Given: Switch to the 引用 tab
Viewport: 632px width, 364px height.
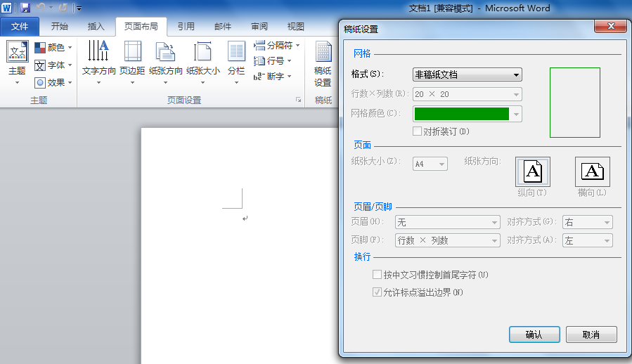Looking at the screenshot, I should (186, 27).
